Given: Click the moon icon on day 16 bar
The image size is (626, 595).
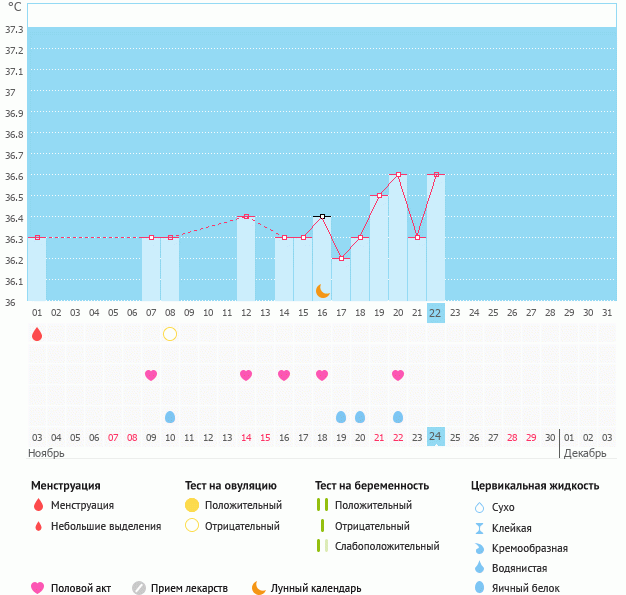Looking at the screenshot, I should pos(322,290).
